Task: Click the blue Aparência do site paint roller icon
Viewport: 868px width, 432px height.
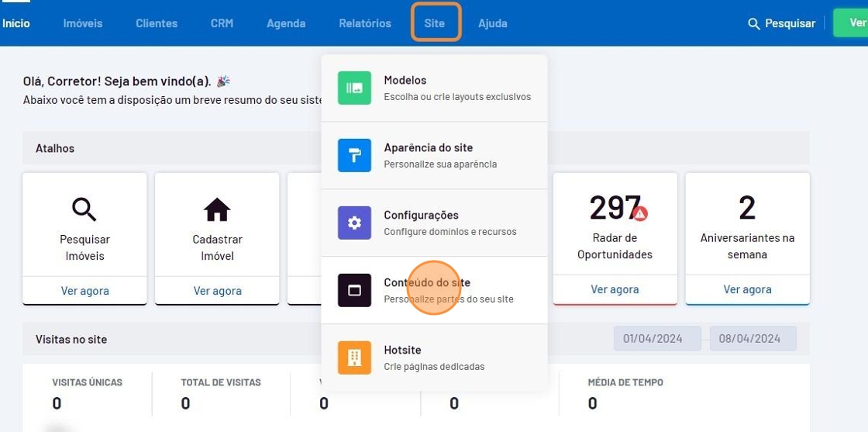Action: point(354,155)
